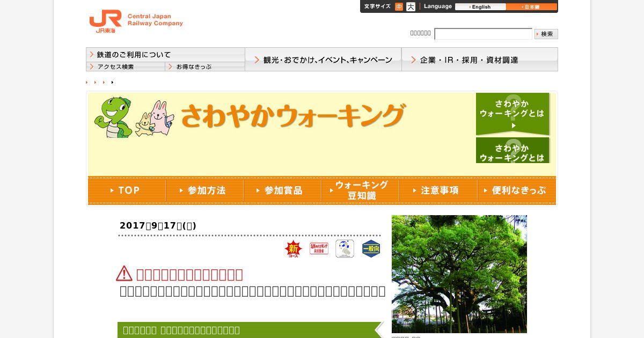Open lower さわやかウォーキングとは green button

click(x=513, y=150)
